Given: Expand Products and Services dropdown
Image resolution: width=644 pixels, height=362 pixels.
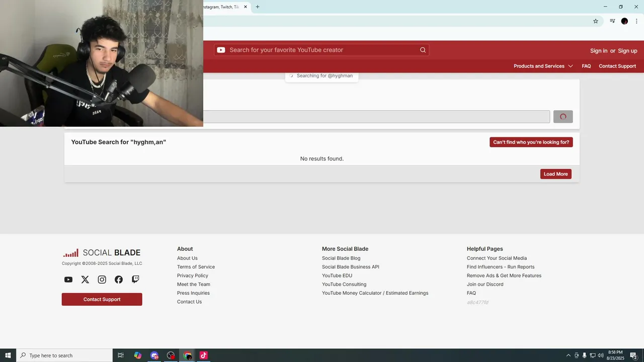Looking at the screenshot, I should tap(543, 66).
